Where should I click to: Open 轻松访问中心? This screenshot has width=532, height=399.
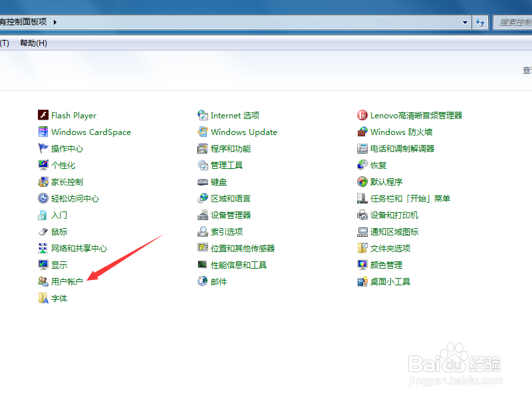[73, 198]
